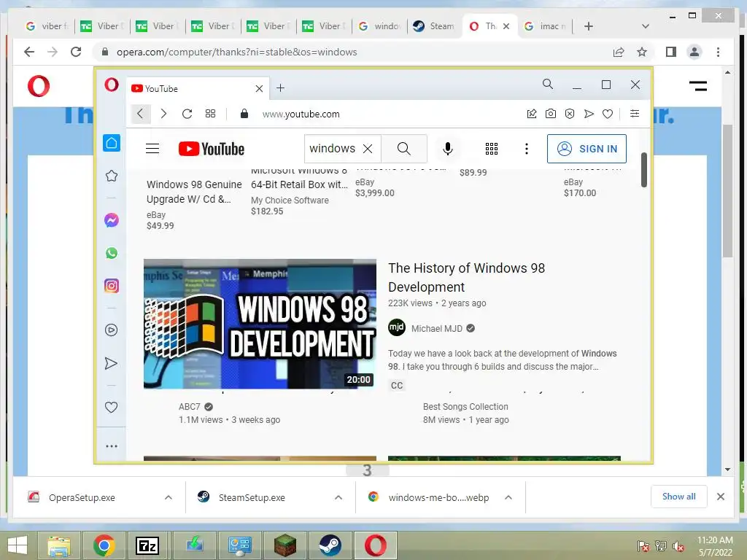Click YouTube search input field
Screen dimensions: 747x560
coord(333,149)
